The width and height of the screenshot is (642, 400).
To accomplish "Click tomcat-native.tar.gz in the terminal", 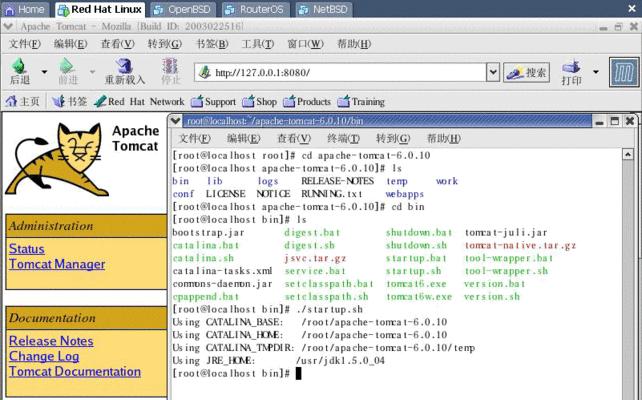I will (520, 245).
